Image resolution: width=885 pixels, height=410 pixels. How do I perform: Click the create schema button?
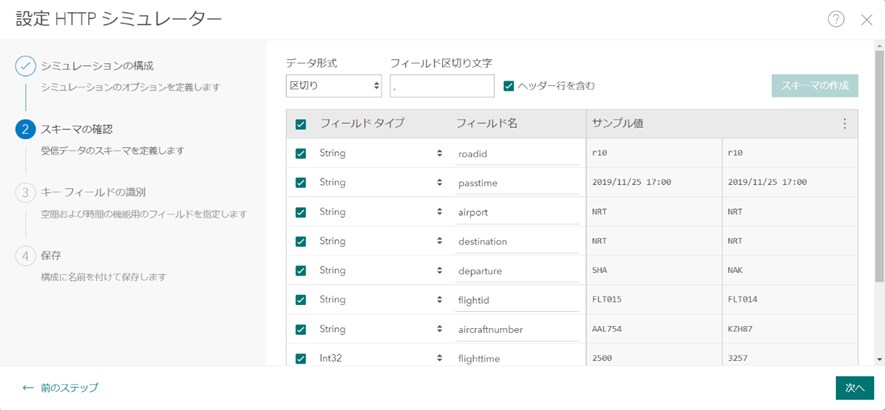(x=814, y=86)
